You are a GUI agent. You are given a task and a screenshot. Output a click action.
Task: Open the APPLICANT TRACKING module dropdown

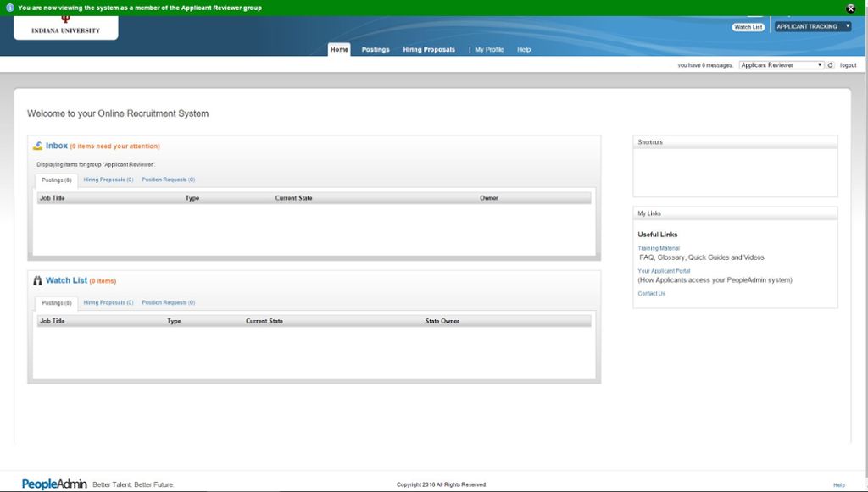813,27
